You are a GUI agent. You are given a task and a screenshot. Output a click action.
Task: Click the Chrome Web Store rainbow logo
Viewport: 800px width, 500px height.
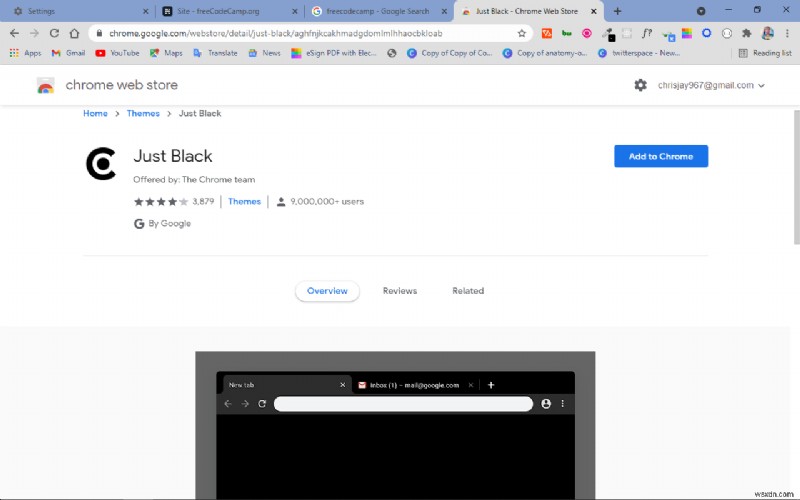pyautogui.click(x=45, y=86)
